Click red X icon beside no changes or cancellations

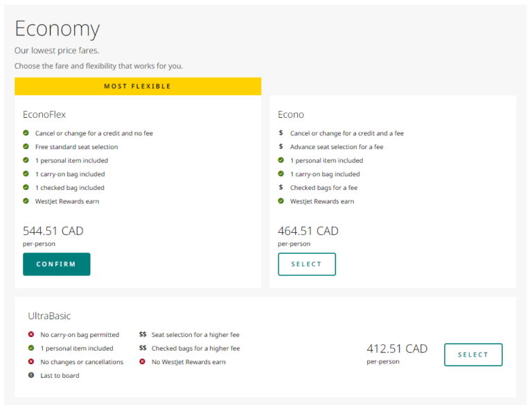[x=31, y=361]
